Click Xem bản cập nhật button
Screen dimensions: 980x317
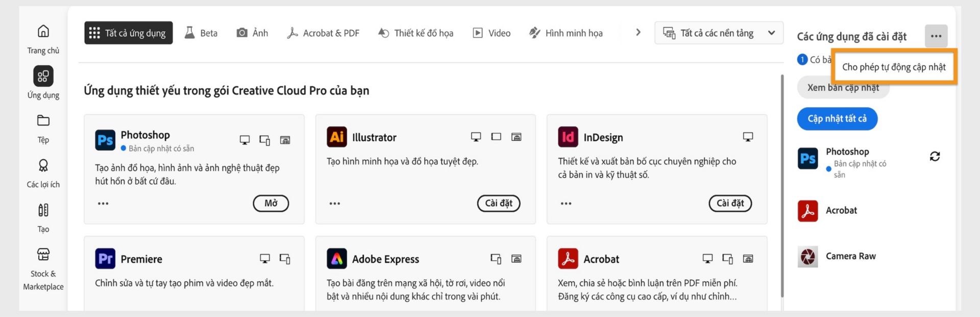(843, 87)
